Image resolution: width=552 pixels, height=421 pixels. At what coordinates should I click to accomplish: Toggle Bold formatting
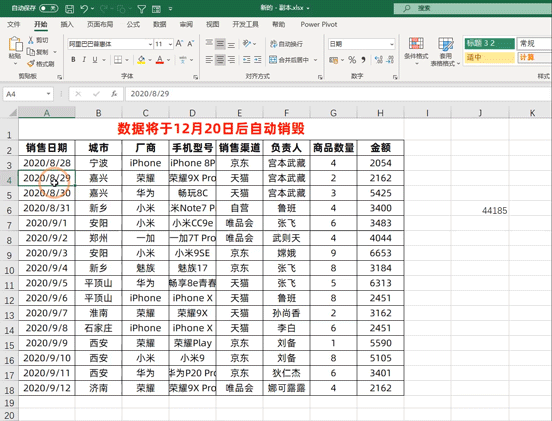[x=73, y=60]
